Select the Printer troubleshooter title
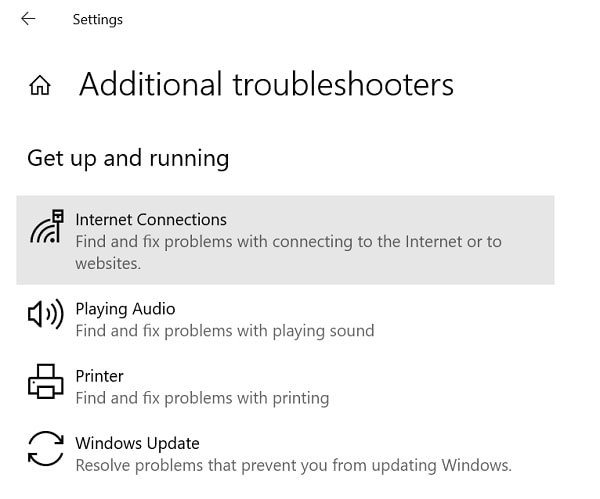 tap(99, 376)
